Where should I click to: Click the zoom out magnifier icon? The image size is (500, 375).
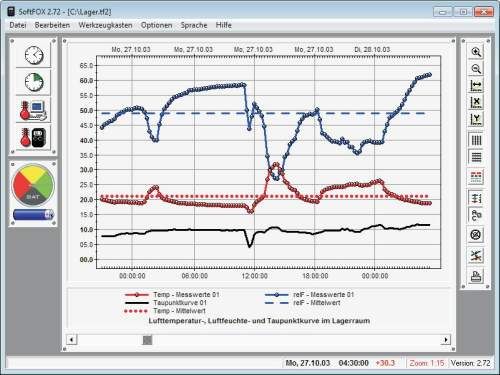[476, 69]
